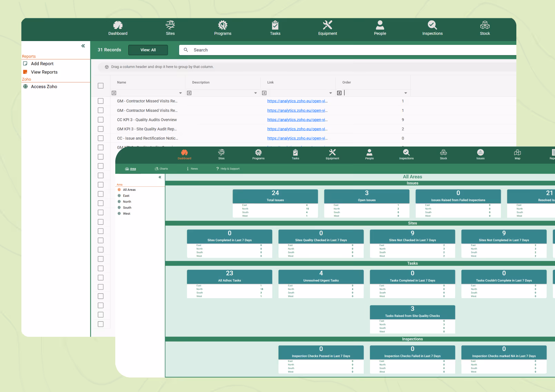
Task: Open People in the back window navbar
Action: point(380,28)
